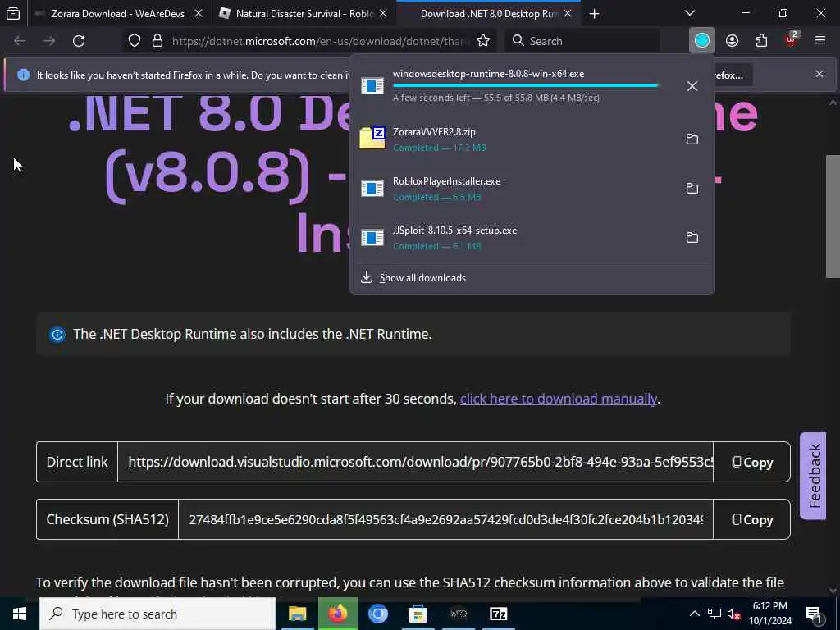The width and height of the screenshot is (840, 630).
Task: Click the RobloxPlayerInstaller.exe file icon
Action: click(372, 189)
